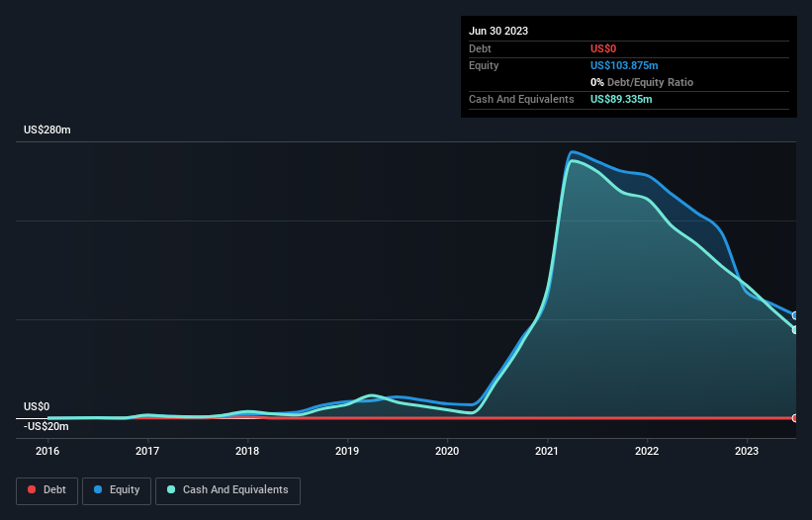Select the 2020 x-axis label
812x520 pixels.
coord(447,451)
